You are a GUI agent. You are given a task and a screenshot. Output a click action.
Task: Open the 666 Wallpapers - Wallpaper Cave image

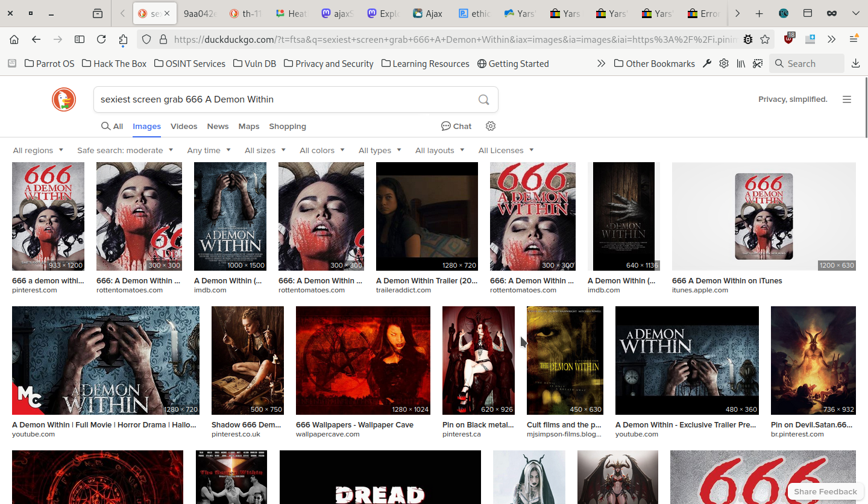coord(363,361)
